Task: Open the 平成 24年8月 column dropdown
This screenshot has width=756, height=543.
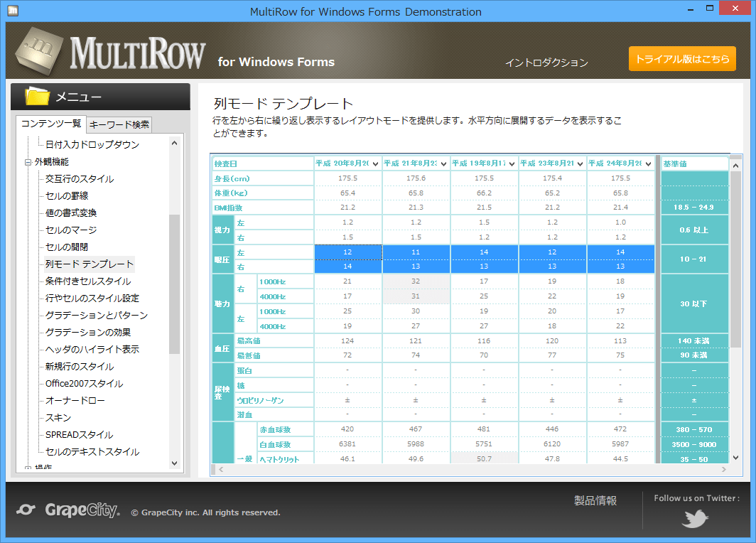Action: [649, 163]
